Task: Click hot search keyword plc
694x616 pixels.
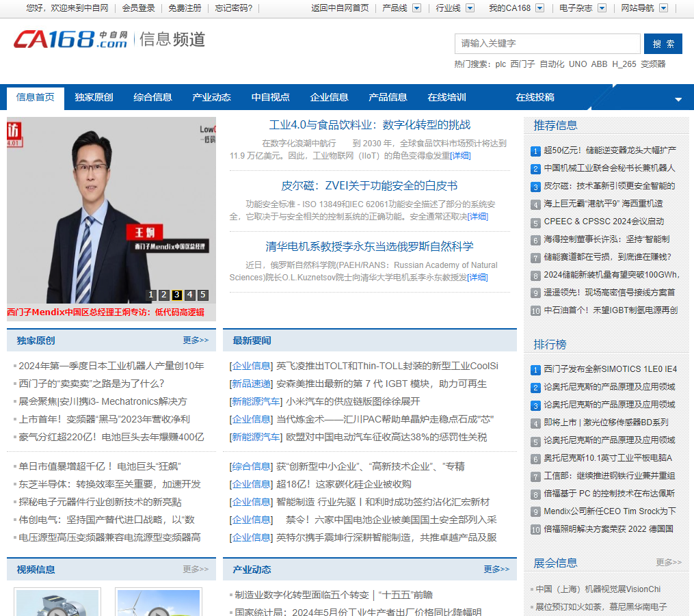Action: click(x=501, y=64)
